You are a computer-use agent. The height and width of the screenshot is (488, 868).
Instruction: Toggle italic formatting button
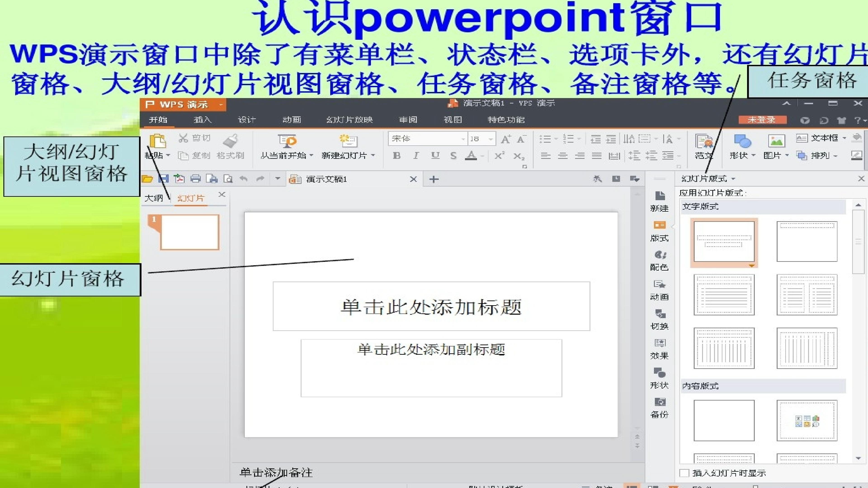(x=416, y=156)
